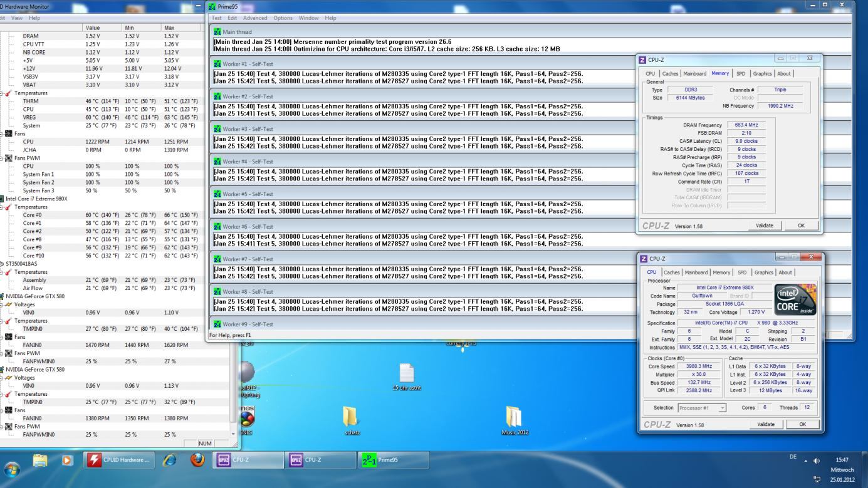Click Worker #7 Self-Test window icon
This screenshot has height=488, width=868.
(x=217, y=259)
